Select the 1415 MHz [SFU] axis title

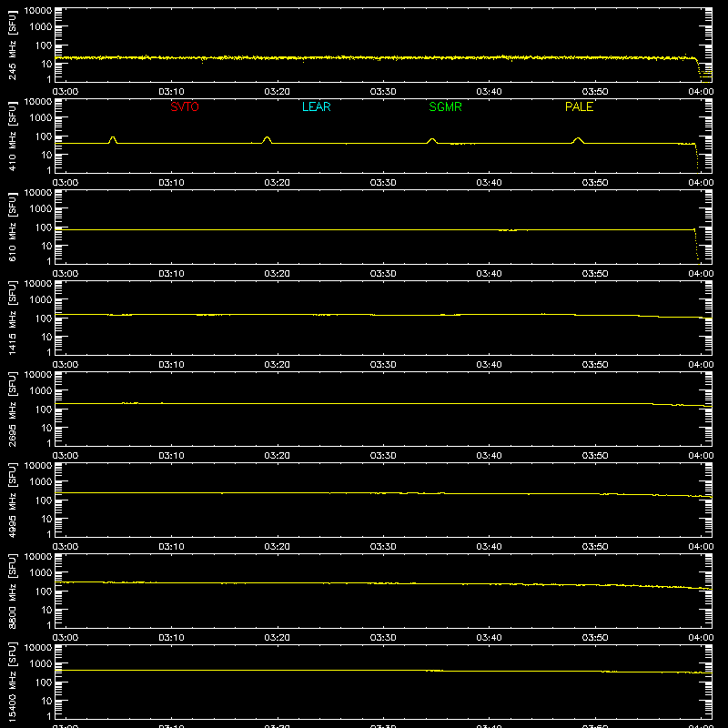coord(12,318)
